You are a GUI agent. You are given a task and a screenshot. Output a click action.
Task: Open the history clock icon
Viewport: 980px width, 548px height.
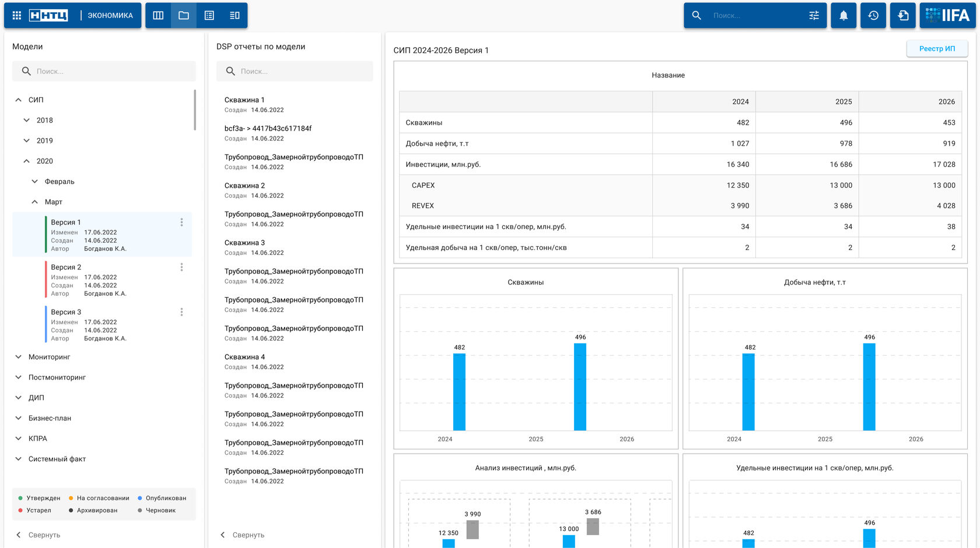pyautogui.click(x=873, y=16)
